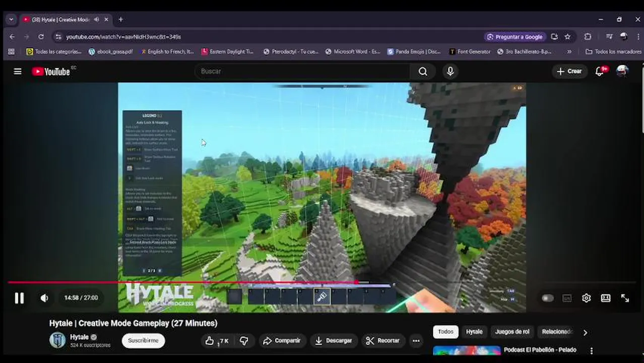The image size is (644, 363).
Task: Switch to theater mode view
Action: (606, 298)
